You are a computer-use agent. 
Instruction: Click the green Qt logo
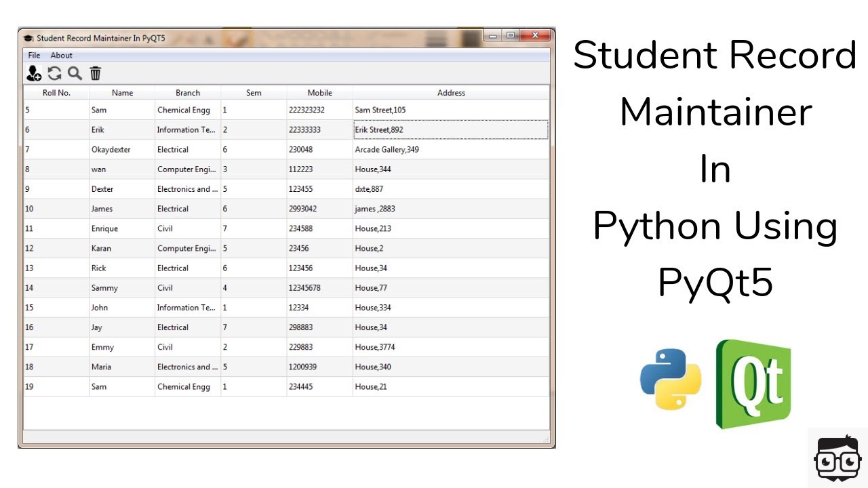pyautogui.click(x=753, y=384)
